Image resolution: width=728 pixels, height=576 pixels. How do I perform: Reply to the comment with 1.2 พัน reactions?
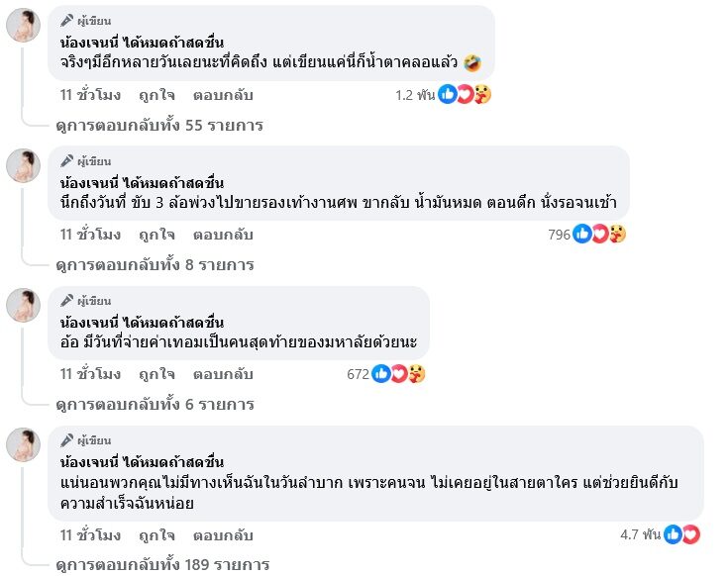[223, 95]
